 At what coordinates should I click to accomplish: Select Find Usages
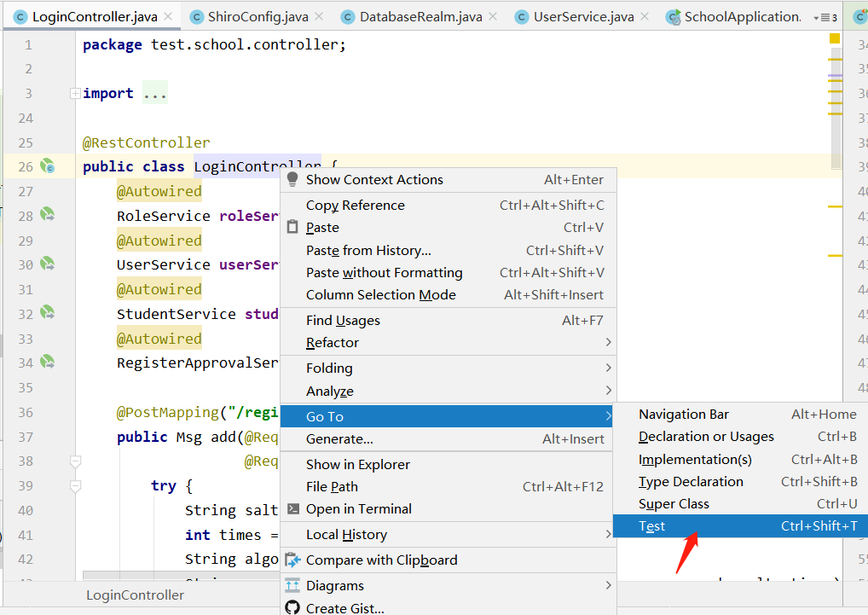448,321
